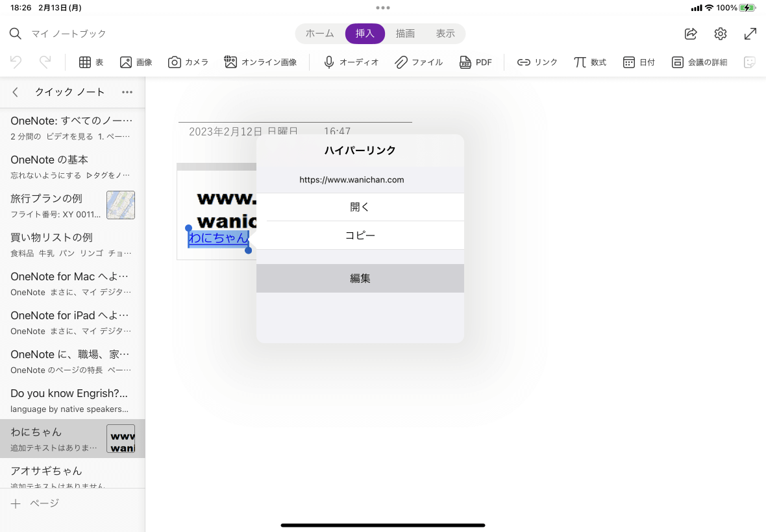Screen dimensions: 766x532
Task: Insert a table with 表 icon
Action: click(92, 62)
